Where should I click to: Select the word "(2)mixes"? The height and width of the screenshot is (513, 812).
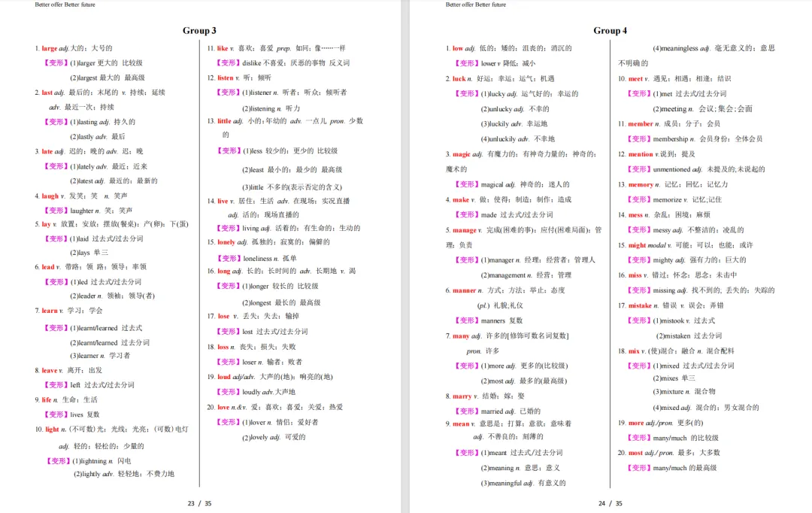coord(666,378)
